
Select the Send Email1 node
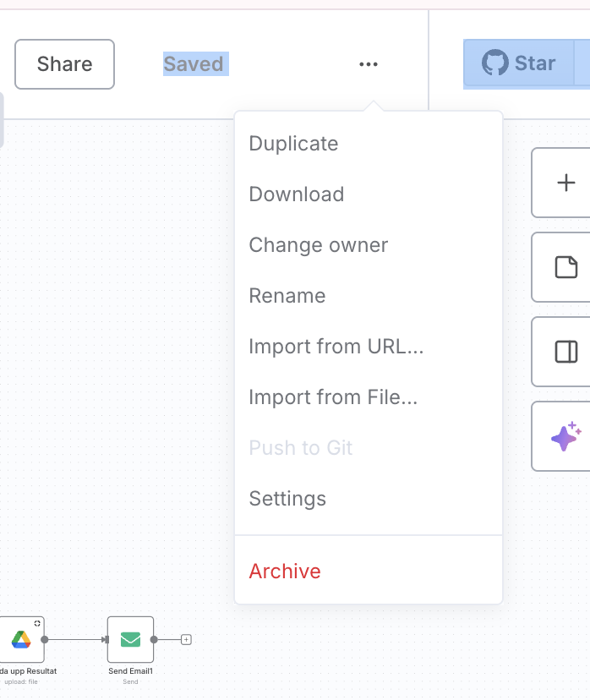click(x=130, y=639)
